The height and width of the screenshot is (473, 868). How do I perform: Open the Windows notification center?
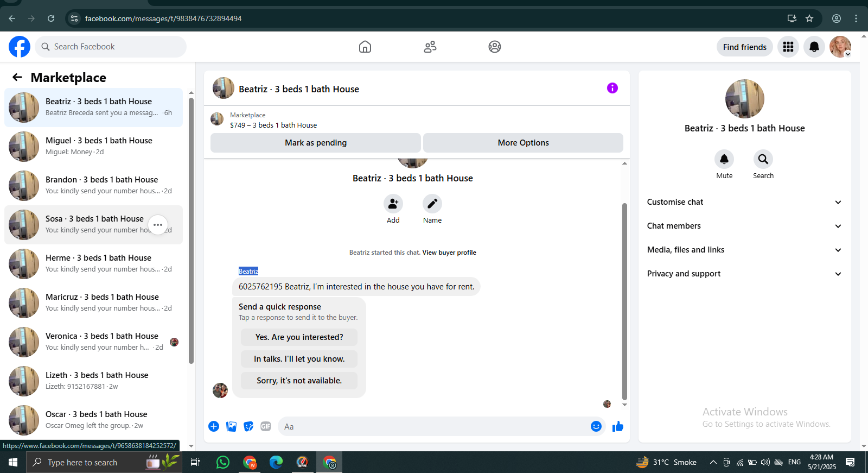point(850,462)
